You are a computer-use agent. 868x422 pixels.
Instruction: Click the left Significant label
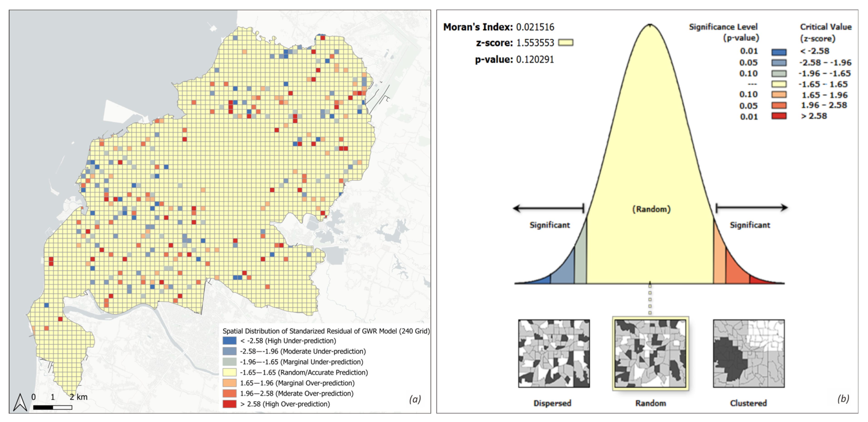point(550,225)
